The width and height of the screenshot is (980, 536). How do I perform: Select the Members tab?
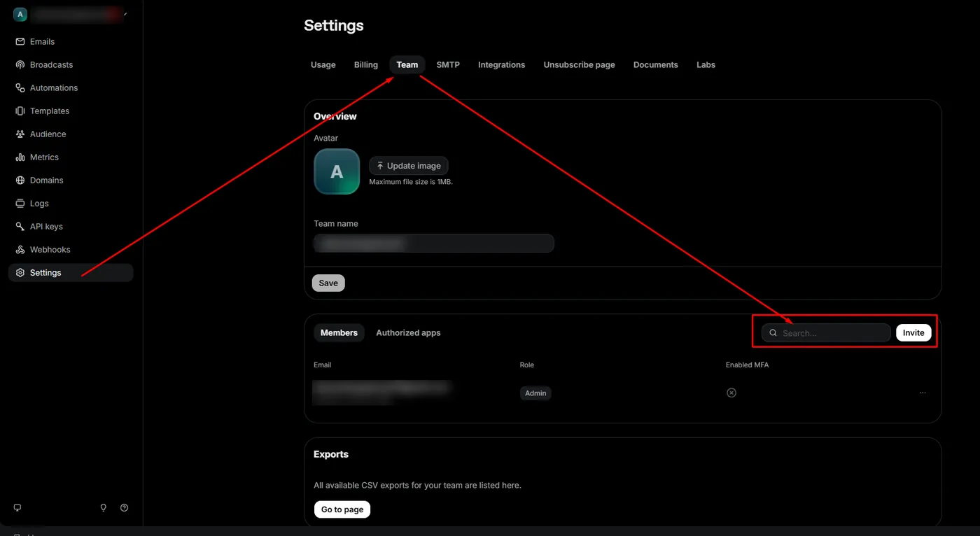tap(339, 333)
